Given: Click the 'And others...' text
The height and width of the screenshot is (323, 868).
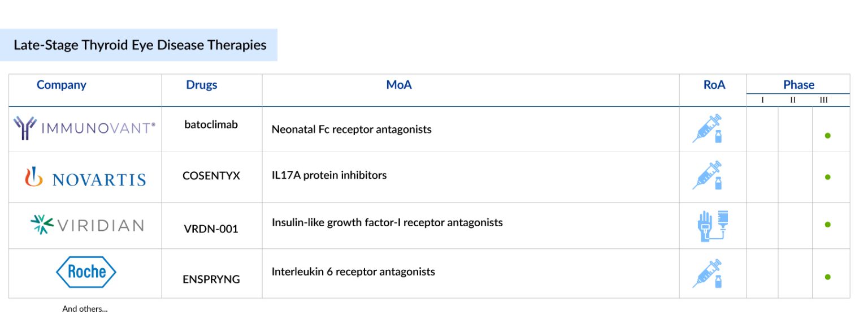Looking at the screenshot, I should coord(85,309).
